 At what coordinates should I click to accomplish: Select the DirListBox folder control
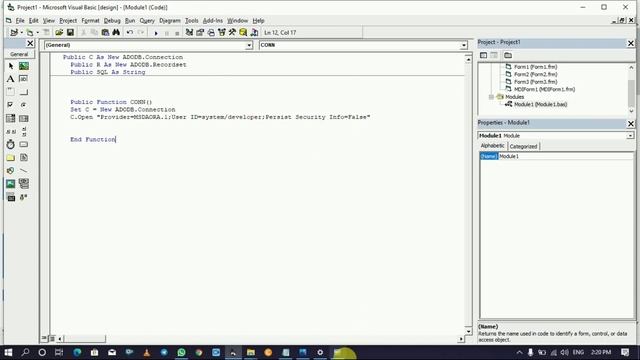(11, 158)
